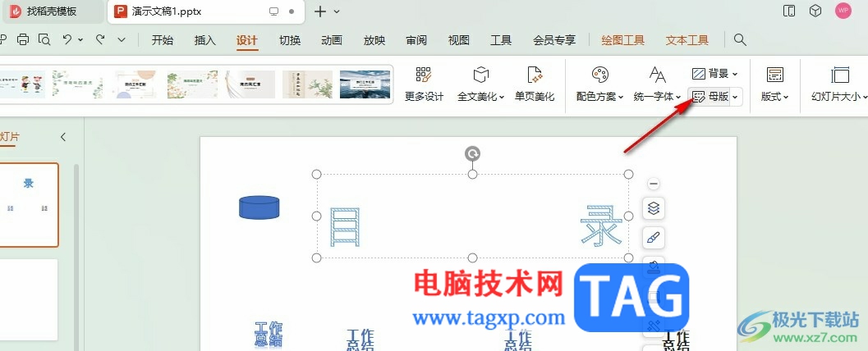Click 更多设计 button
Image resolution: width=868 pixels, height=351 pixels.
[424, 84]
